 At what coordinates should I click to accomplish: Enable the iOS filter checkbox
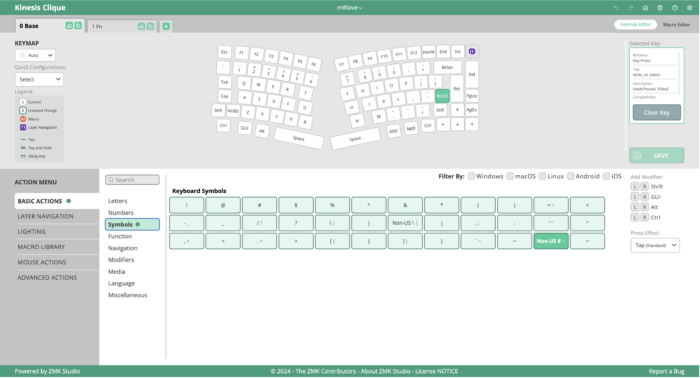[606, 176]
